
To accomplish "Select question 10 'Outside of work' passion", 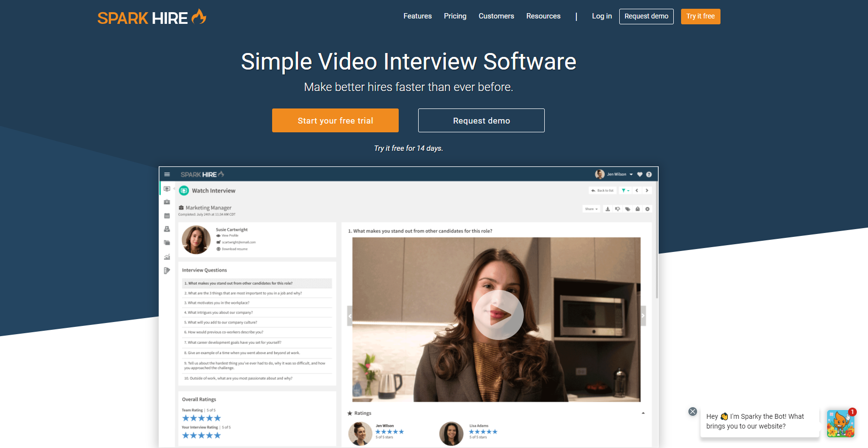I will pyautogui.click(x=257, y=378).
